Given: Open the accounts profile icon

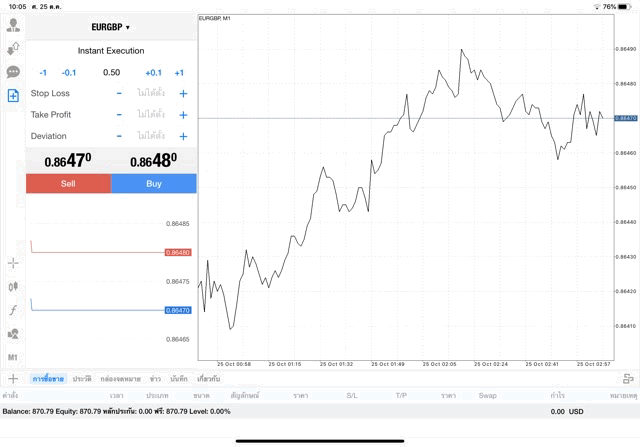Looking at the screenshot, I should [13, 25].
